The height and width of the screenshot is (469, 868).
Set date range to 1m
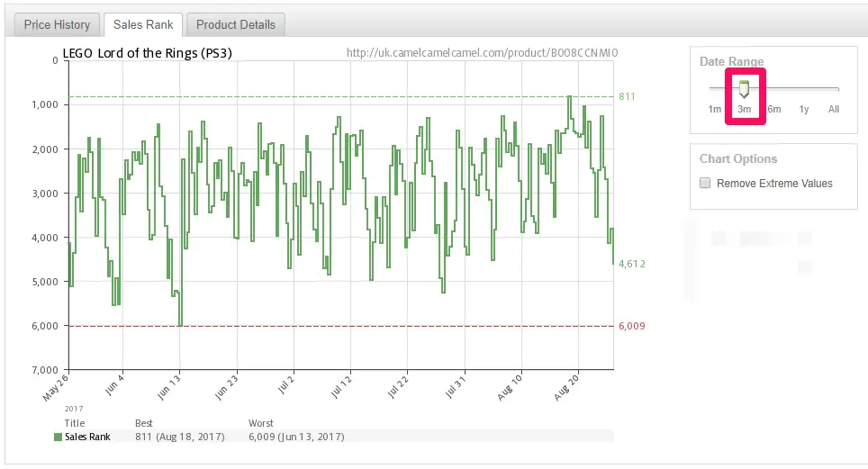[x=715, y=109]
